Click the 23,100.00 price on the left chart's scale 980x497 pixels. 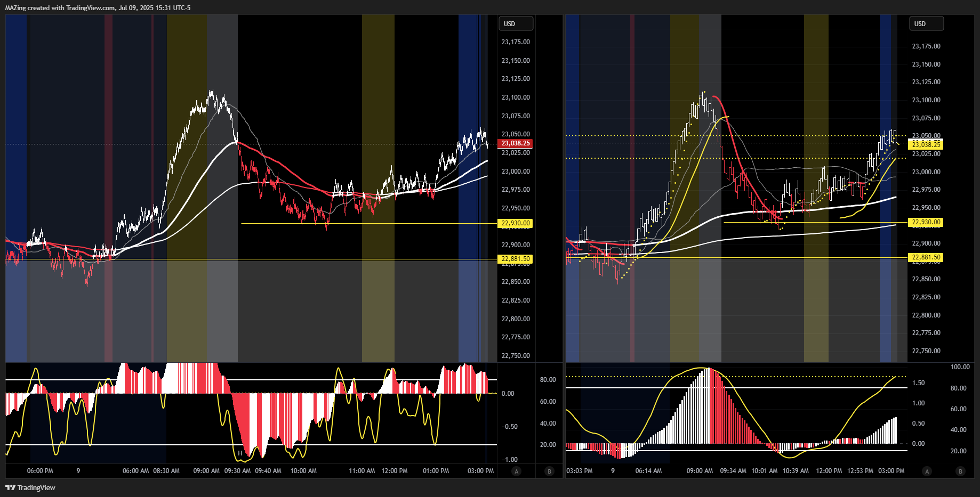516,97
